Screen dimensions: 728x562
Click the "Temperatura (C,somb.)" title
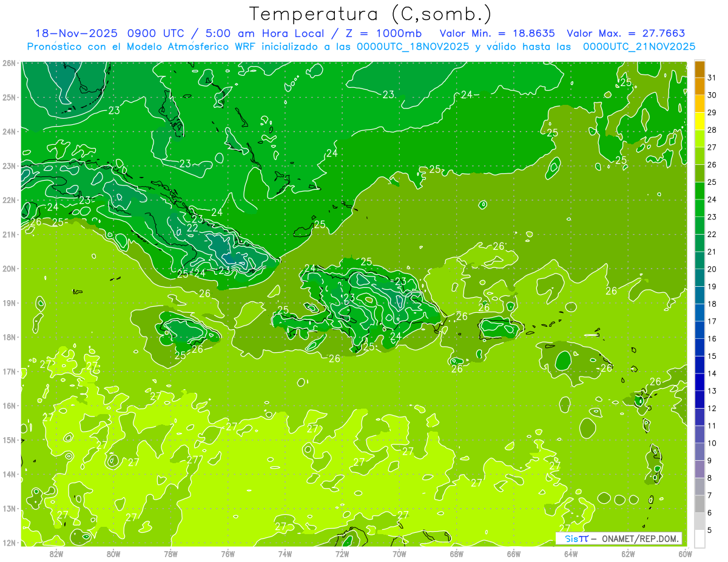tap(370, 15)
